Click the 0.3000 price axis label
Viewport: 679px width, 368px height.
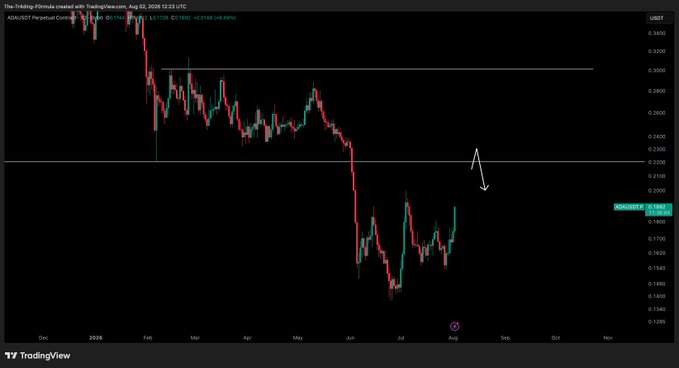click(656, 70)
